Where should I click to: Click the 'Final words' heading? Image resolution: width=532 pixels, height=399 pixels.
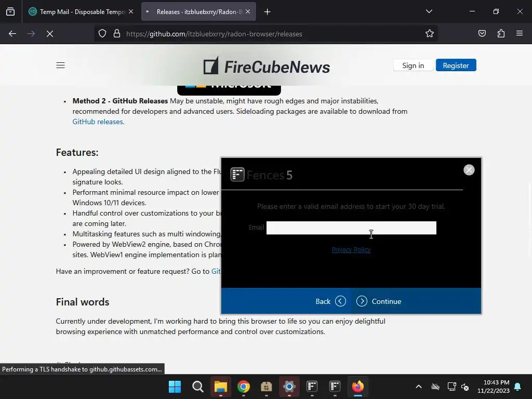click(83, 302)
